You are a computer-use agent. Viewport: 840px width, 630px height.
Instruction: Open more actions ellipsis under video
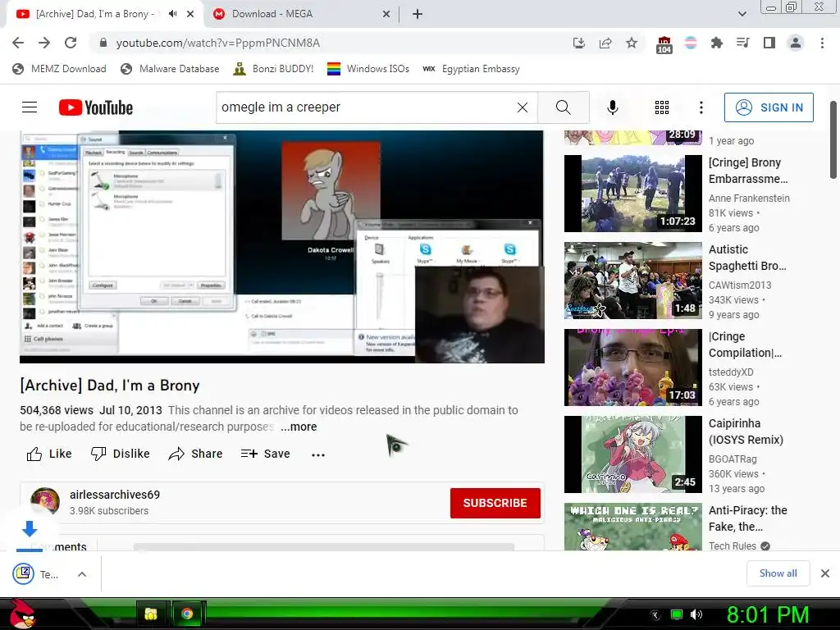coord(318,454)
